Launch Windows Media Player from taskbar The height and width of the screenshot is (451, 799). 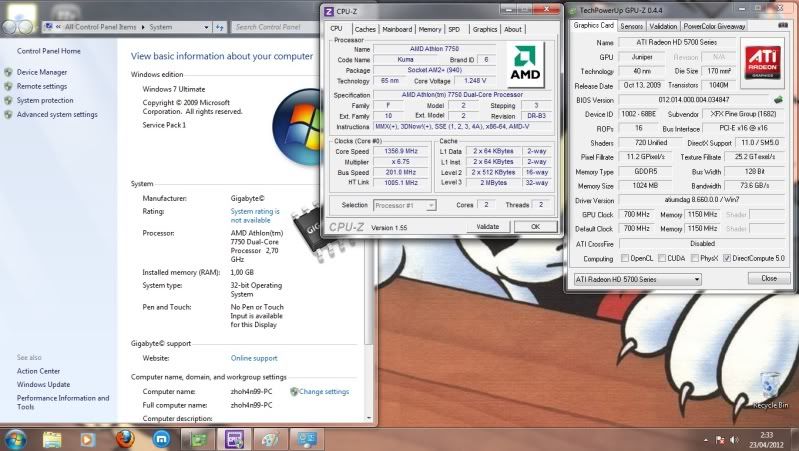[87, 439]
